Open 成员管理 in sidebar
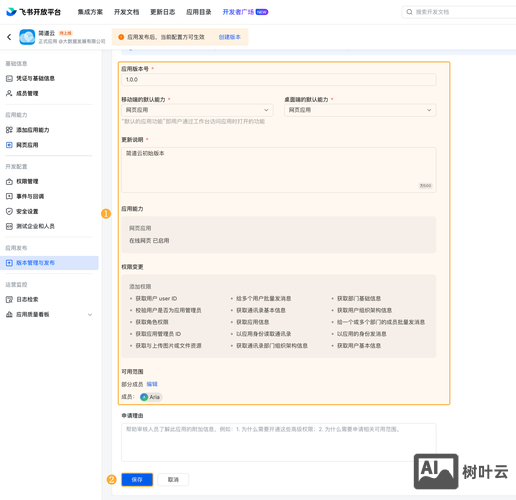 click(x=27, y=93)
